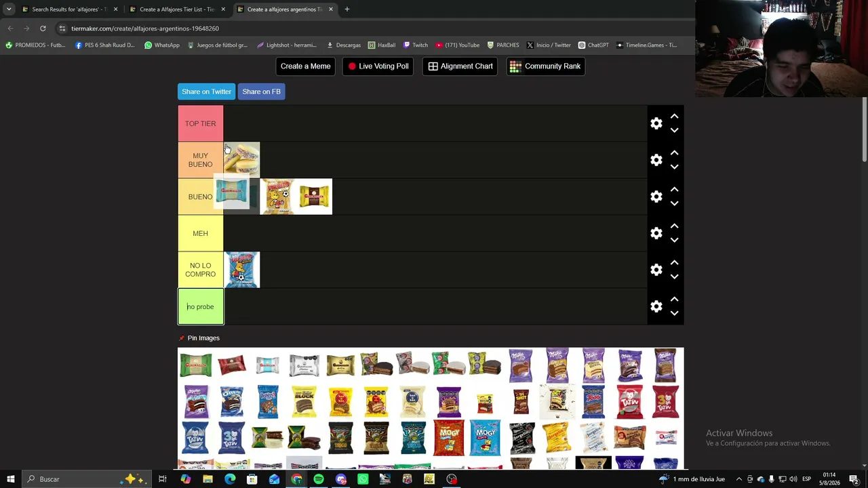Move MUY BUENO row down with arrow
This screenshot has height=488, width=868.
(x=674, y=167)
